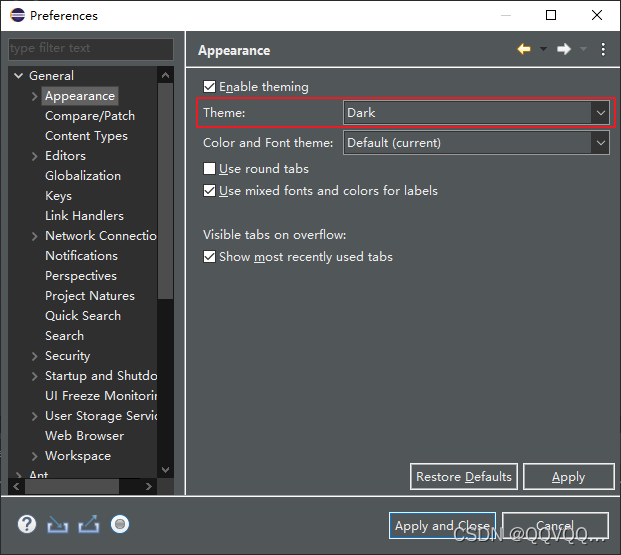Screen dimensions: 621x555
Task: Select the General tree item label
Action: (x=51, y=76)
